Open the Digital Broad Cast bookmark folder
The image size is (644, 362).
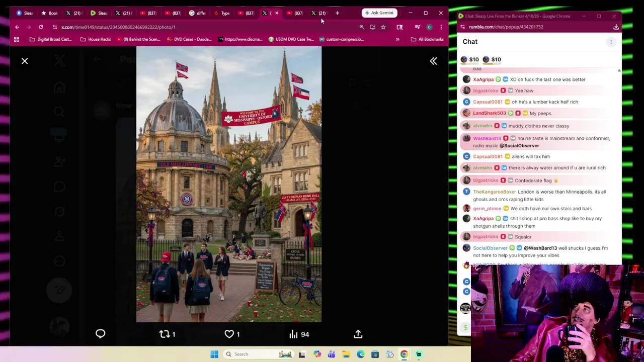coord(50,39)
